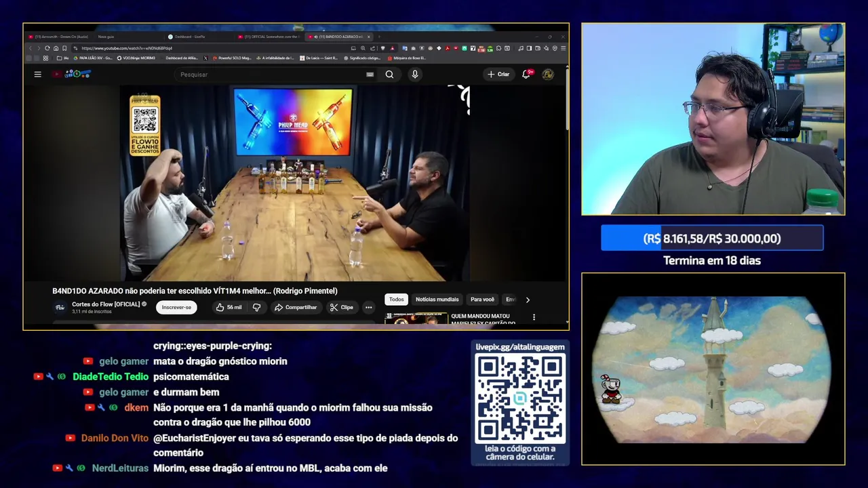Like the video with 56 mil likes
868x488 pixels.
pos(229,308)
